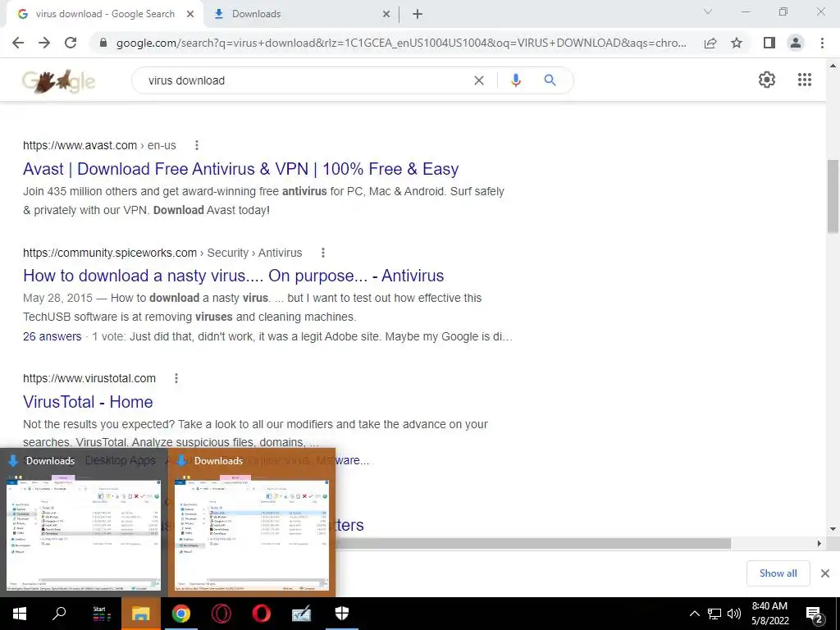
Task: Reload the current page
Action: [x=71, y=43]
